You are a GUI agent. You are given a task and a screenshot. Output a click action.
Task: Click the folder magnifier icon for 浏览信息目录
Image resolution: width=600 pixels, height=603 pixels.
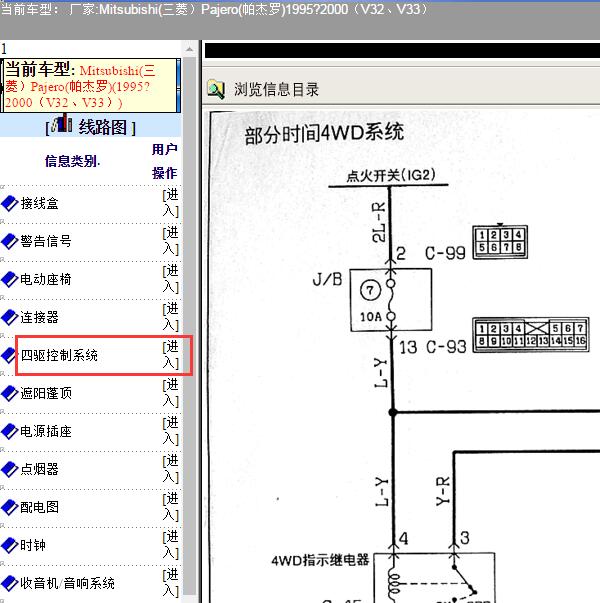(216, 89)
